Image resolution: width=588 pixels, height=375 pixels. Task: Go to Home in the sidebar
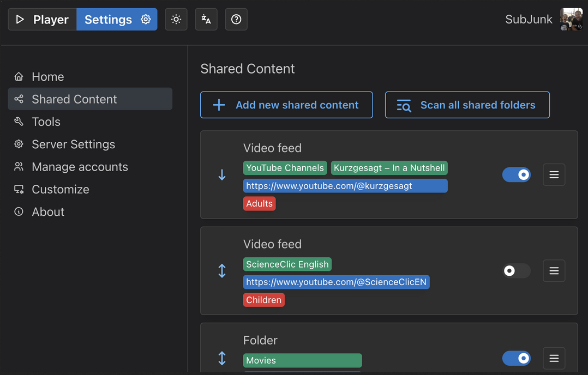(90, 76)
